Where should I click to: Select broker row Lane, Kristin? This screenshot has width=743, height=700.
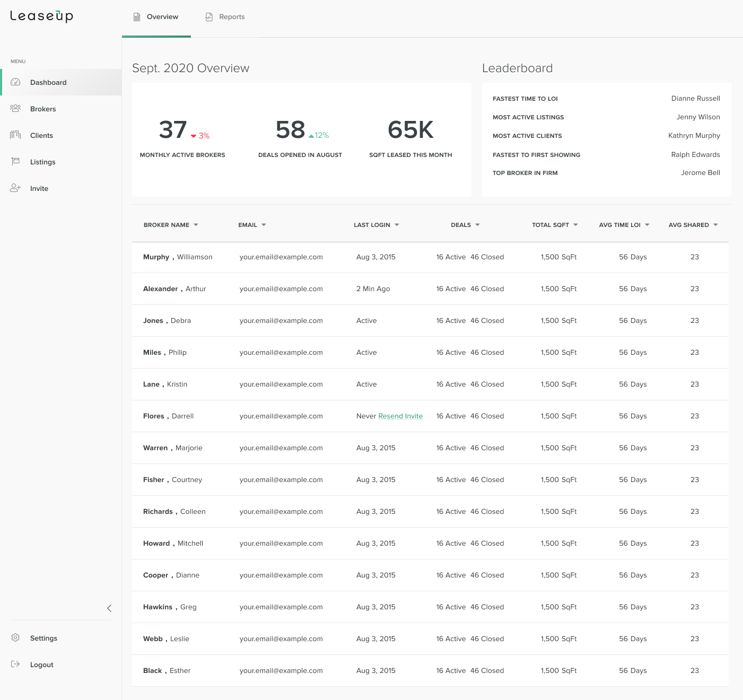coord(430,384)
